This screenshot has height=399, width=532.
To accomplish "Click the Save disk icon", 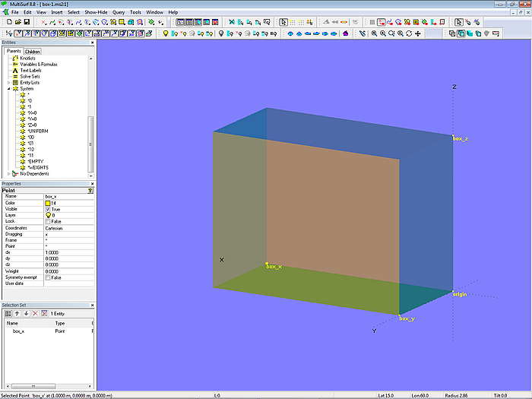I will tap(27, 22).
